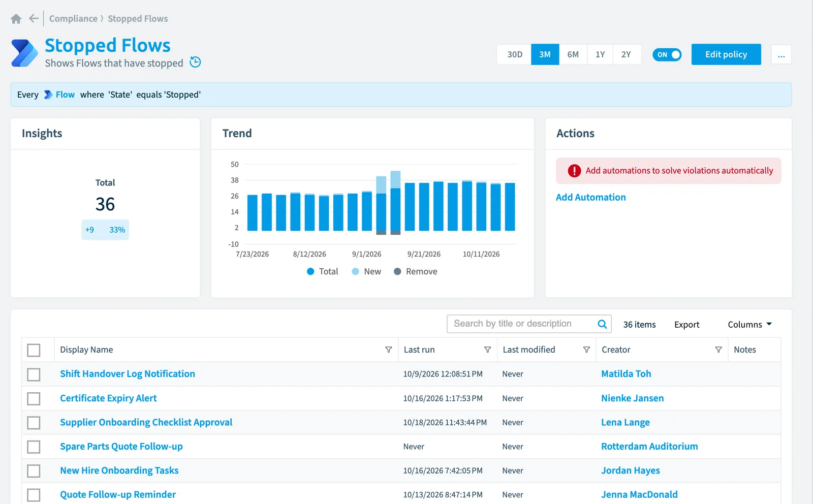
Task: Toggle the New legend marker
Action: pos(356,271)
